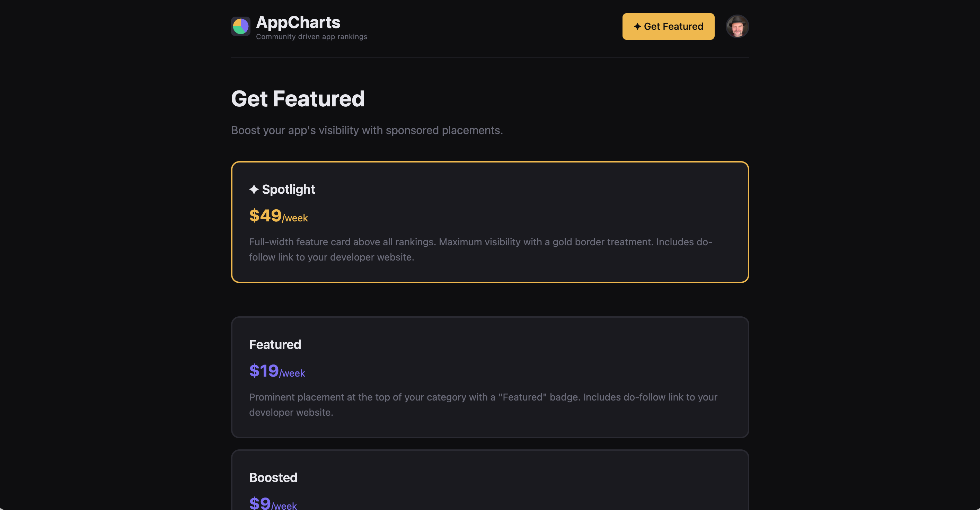Image resolution: width=980 pixels, height=510 pixels.
Task: Select the Featured plan title
Action: tap(275, 344)
